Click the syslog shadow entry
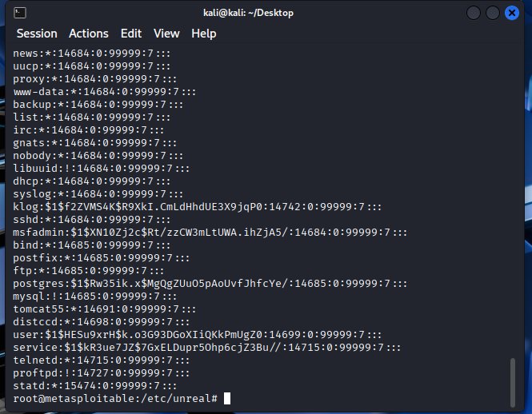Viewport: 532px width, 414px height. [98, 194]
